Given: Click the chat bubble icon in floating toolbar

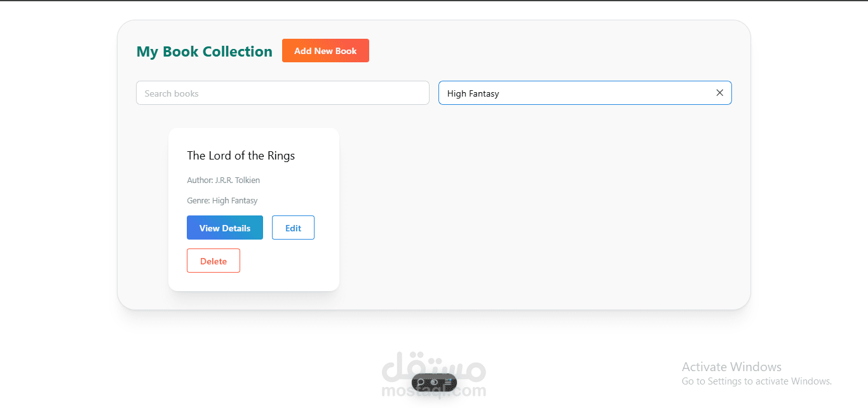Looking at the screenshot, I should (421, 383).
